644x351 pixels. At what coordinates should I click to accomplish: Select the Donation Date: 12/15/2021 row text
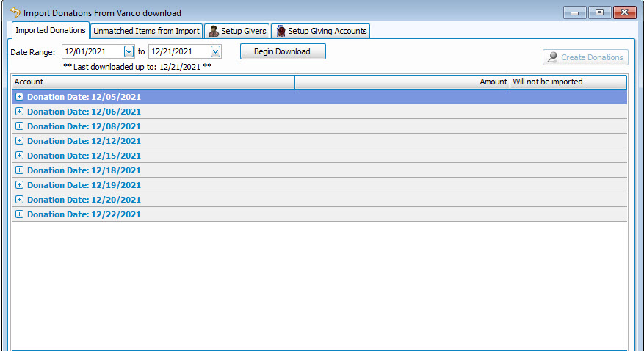(x=84, y=156)
